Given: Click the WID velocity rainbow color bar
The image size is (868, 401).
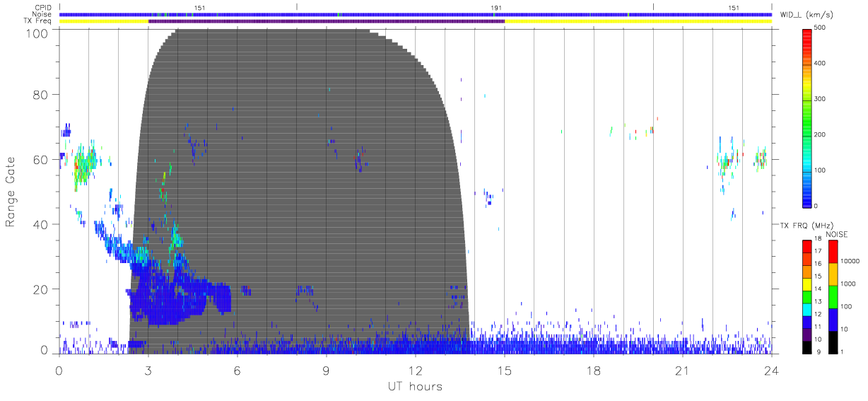Looking at the screenshot, I should pyautogui.click(x=807, y=117).
